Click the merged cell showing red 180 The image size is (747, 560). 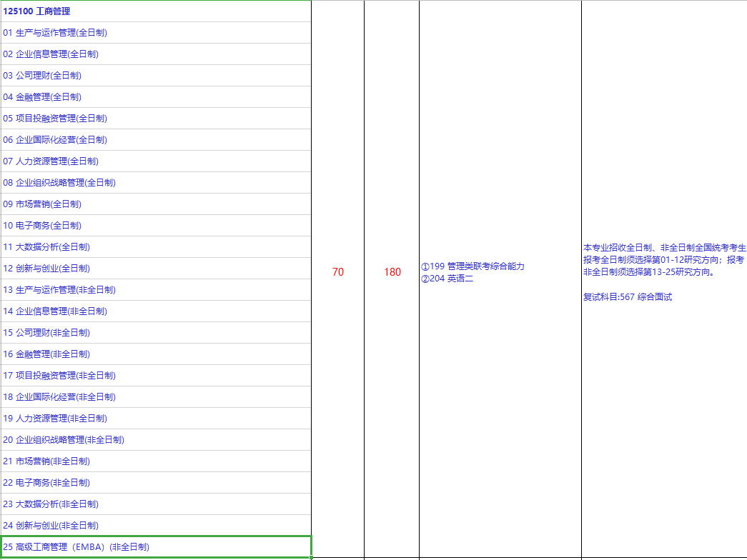point(392,272)
